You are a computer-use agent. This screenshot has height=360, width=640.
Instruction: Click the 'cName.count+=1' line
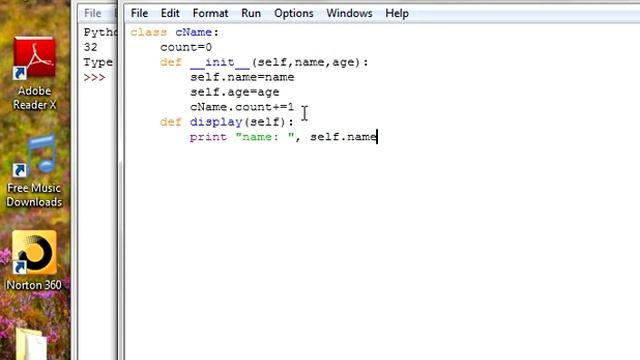tap(242, 107)
